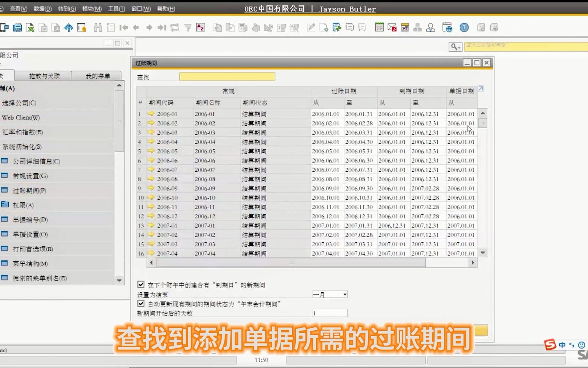Open 单据编号(D) menu entry

[30, 219]
